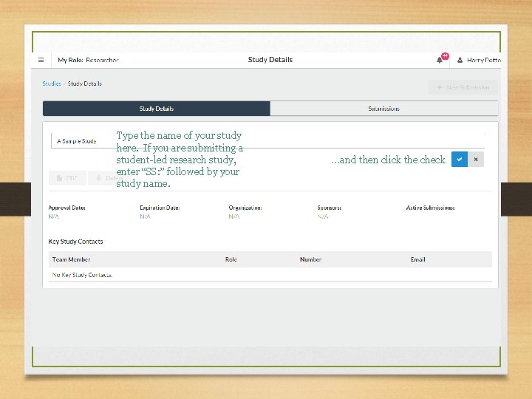
Task: Click the study name input field
Action: point(267,141)
